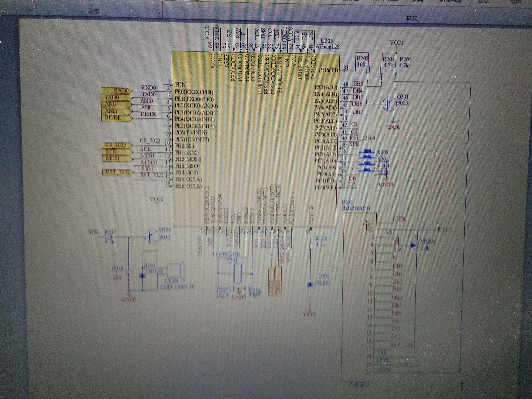The height and width of the screenshot is (399, 532).
Task: Click the LS201 speaker symbol
Action: pos(175,271)
